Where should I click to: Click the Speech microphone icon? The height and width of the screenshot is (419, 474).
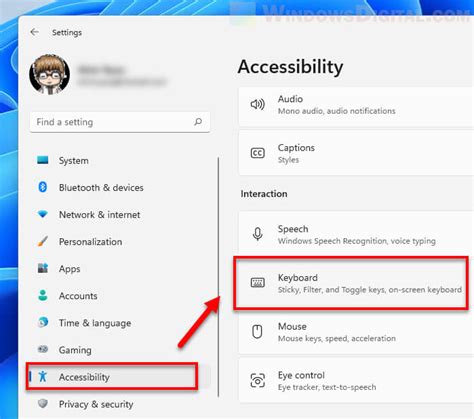pyautogui.click(x=257, y=234)
